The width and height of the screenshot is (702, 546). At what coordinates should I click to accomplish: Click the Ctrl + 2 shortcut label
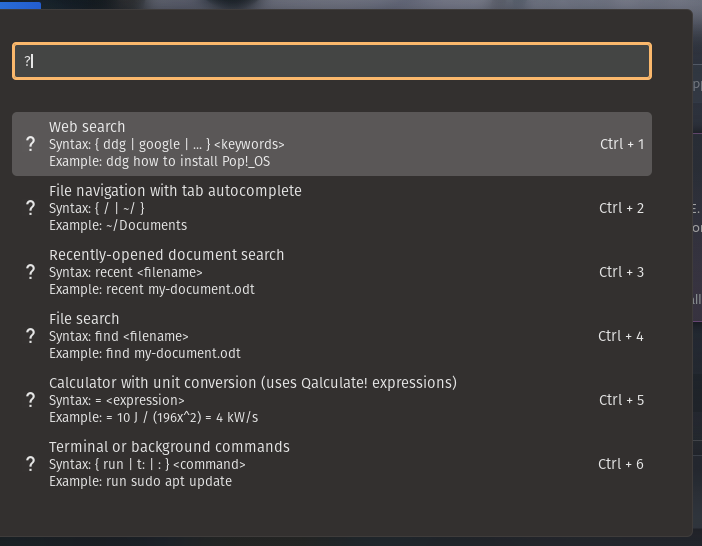pos(621,208)
